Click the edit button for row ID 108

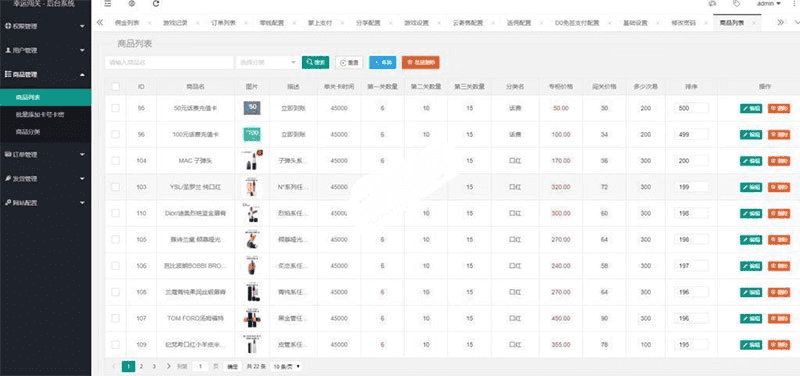[751, 292]
